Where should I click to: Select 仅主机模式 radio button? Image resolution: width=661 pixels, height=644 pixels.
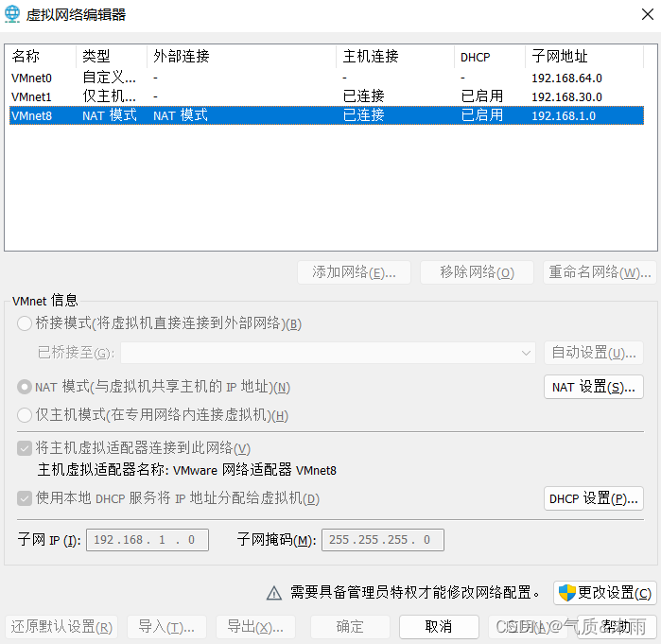click(25, 415)
